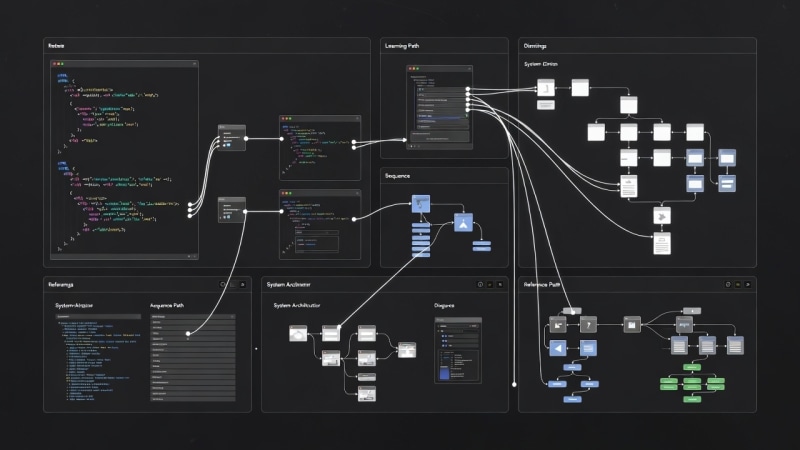Click the folder node in Reference Path
The width and height of the screenshot is (800, 450).
click(x=631, y=324)
